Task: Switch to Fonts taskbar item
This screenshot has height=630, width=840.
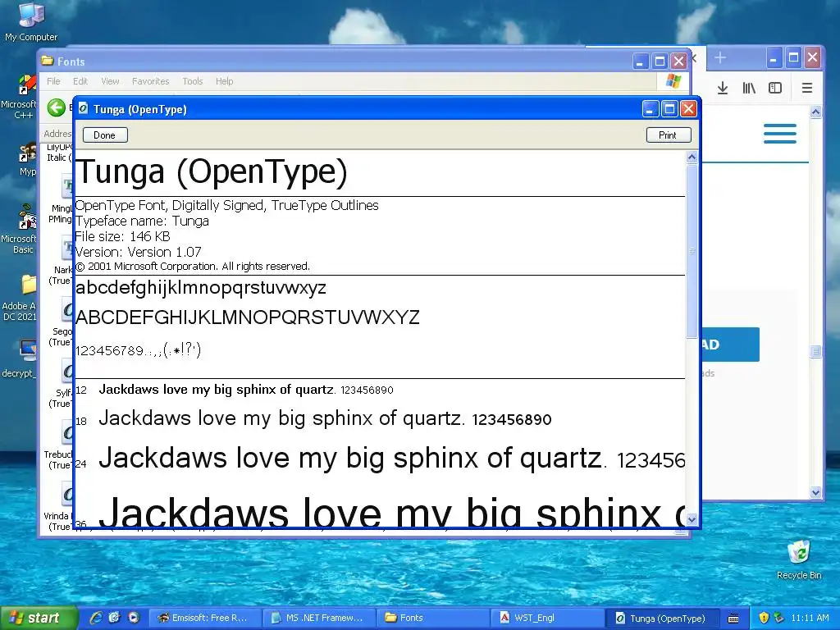Action: pos(433,618)
